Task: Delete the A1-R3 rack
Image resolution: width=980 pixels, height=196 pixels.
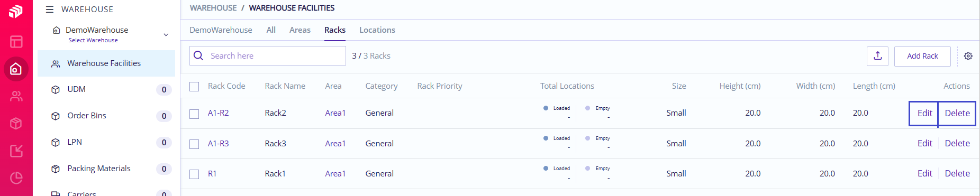Action: (x=957, y=143)
